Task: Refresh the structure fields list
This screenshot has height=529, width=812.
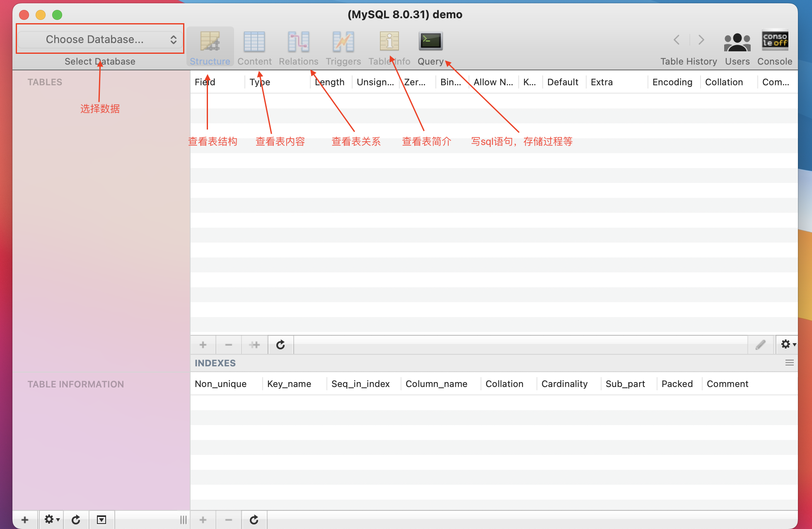Action: pyautogui.click(x=280, y=345)
